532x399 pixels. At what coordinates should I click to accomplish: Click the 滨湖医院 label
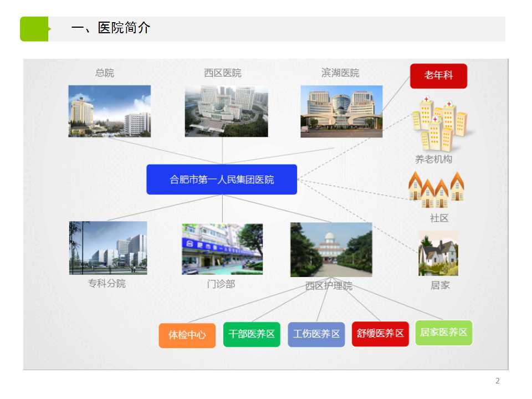340,73
